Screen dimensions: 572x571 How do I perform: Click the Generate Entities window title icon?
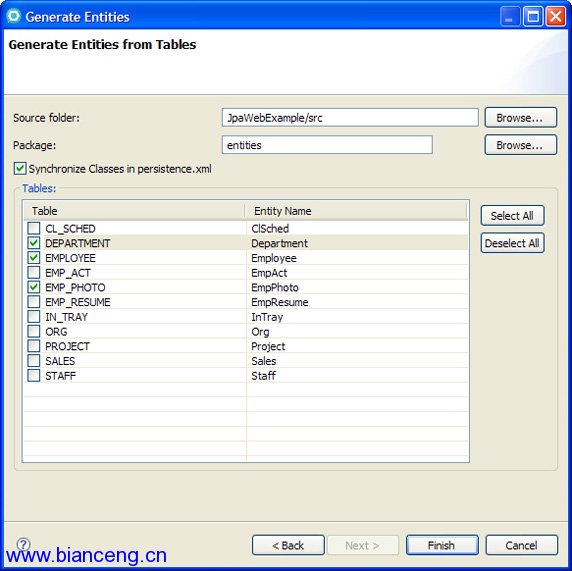tap(13, 16)
